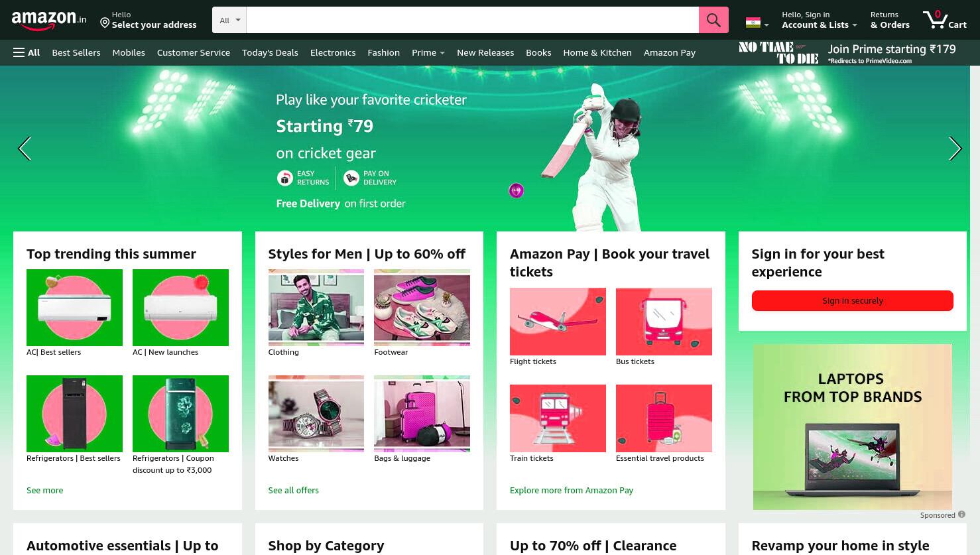Click 'Bags & luggage' caption text
This screenshot has height=555, width=980.
tap(402, 458)
